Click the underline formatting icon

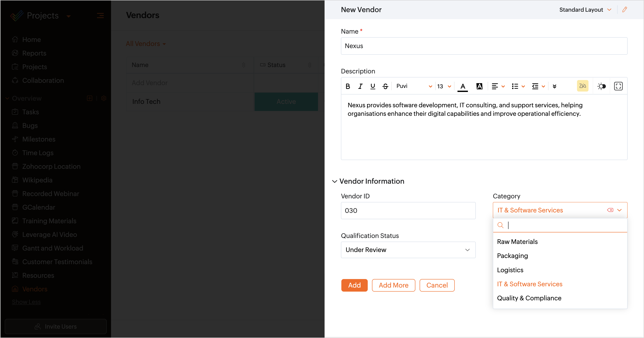pos(372,86)
